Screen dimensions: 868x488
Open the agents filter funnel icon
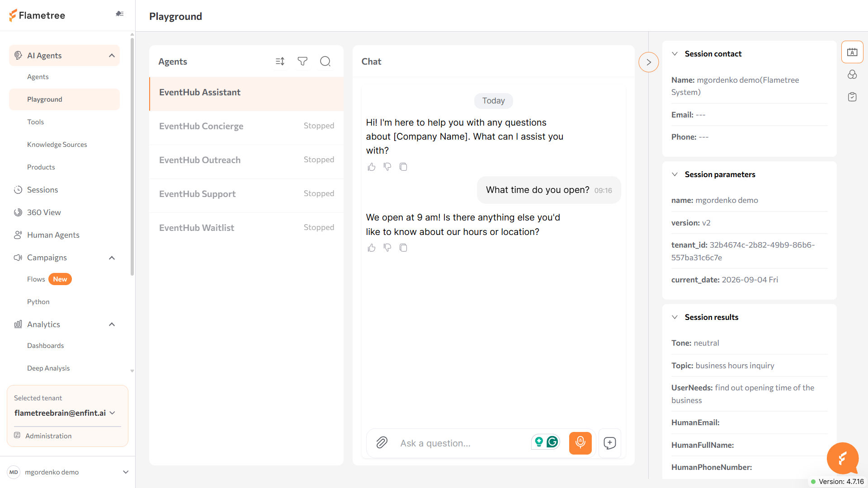pos(302,61)
